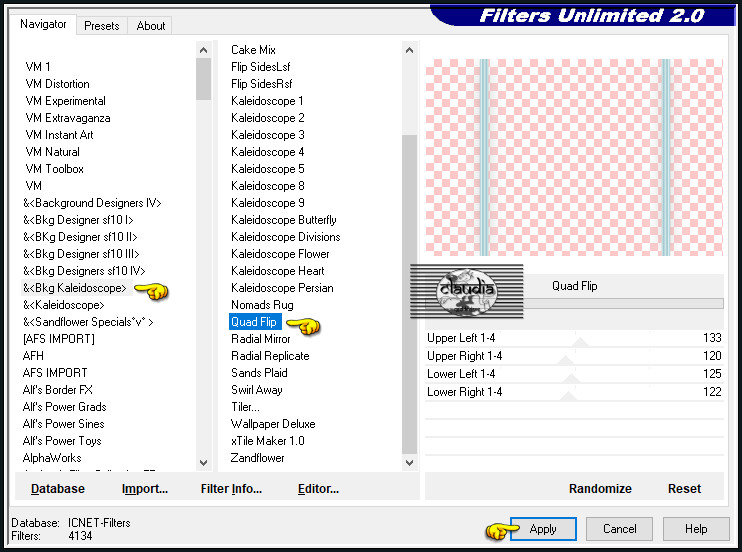Open the About tab
This screenshot has height=552, width=742.
(150, 26)
